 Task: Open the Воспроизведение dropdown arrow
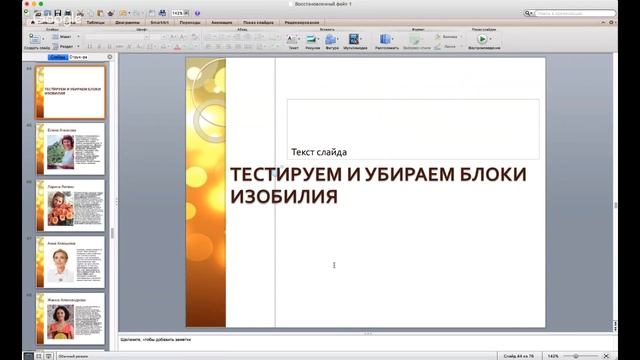(x=490, y=39)
